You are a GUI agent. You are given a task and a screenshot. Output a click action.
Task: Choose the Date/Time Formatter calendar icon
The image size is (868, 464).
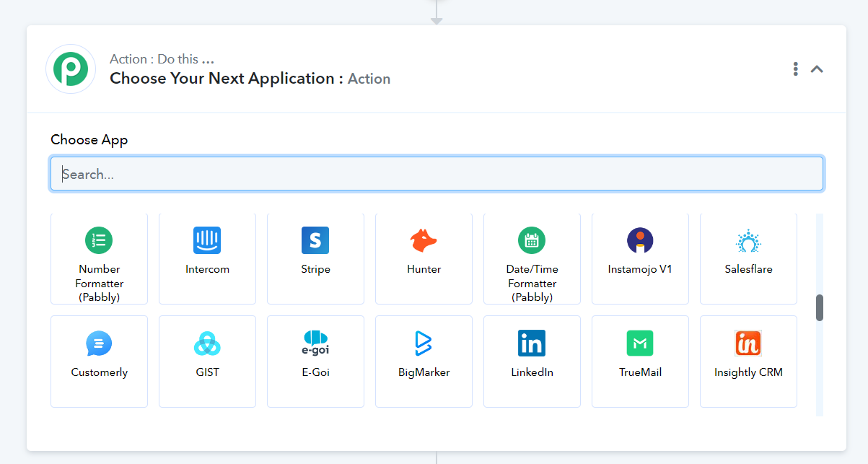pos(532,240)
